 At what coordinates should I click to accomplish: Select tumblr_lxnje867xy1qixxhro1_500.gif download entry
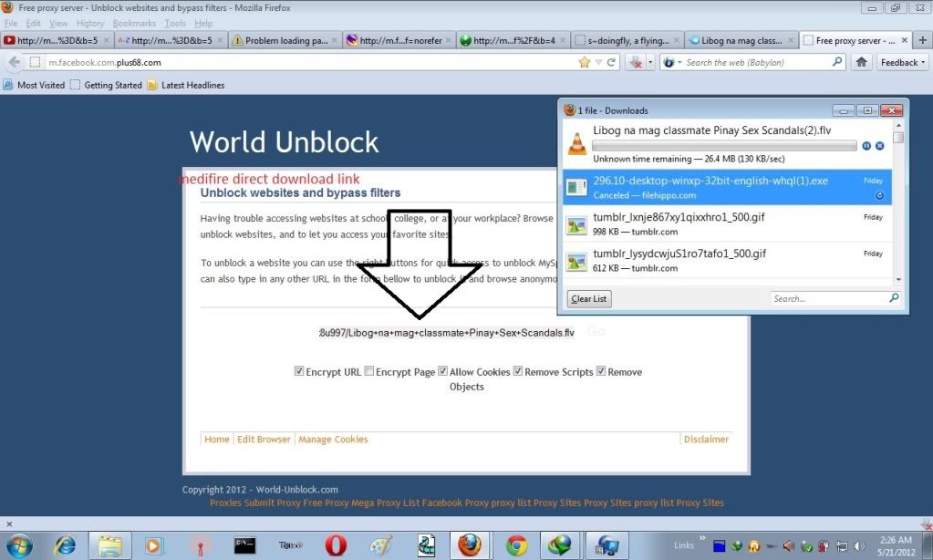727,223
